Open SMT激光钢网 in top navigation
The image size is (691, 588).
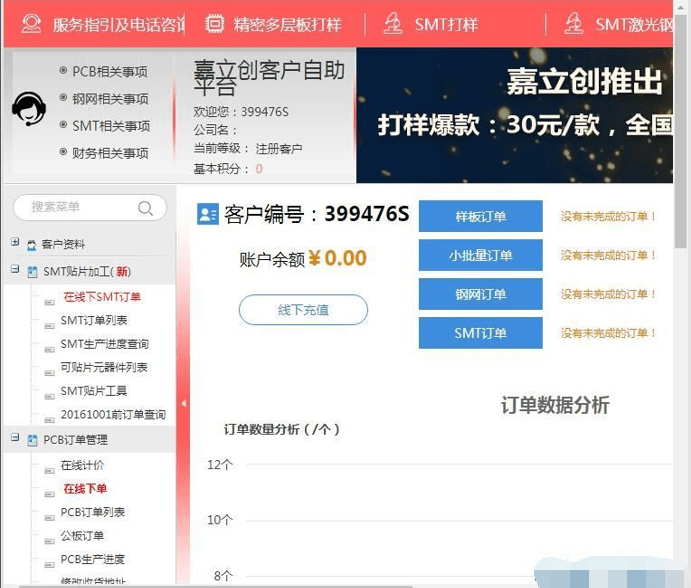(x=634, y=25)
